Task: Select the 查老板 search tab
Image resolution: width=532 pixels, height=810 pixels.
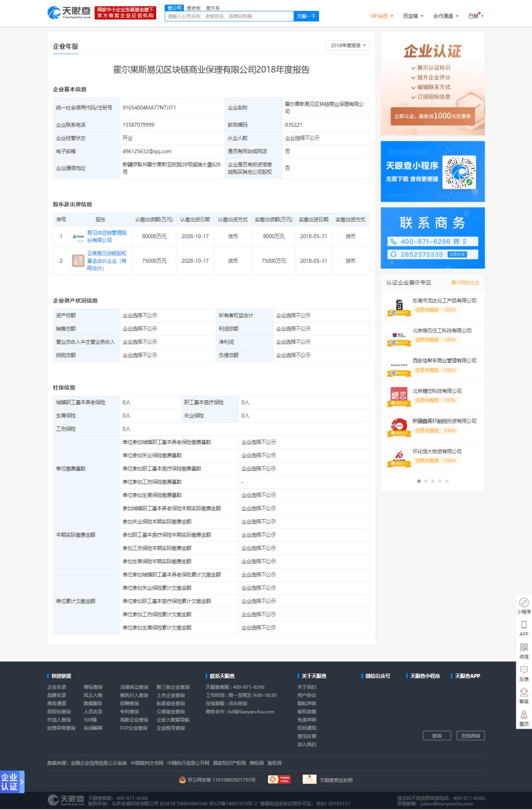Action: click(194, 8)
